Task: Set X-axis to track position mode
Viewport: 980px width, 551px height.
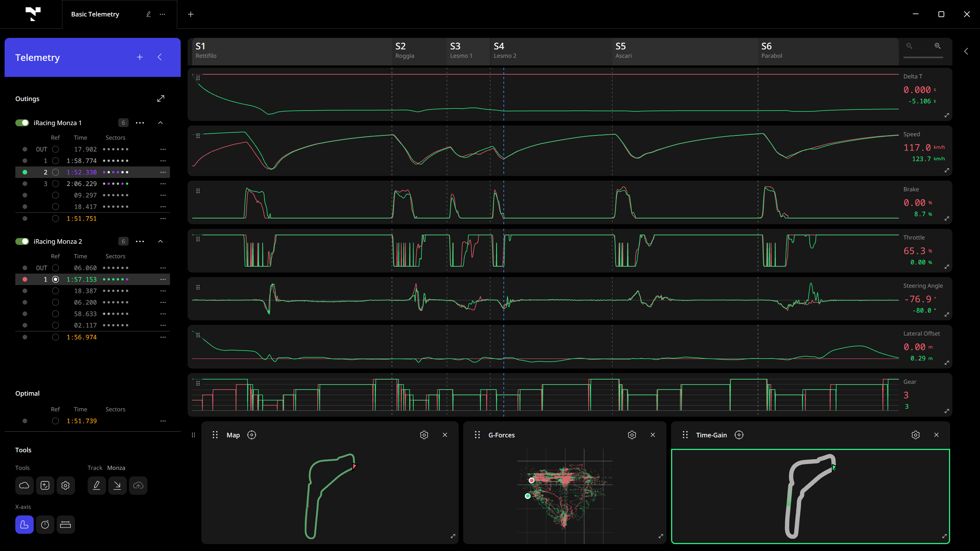Action: 24,525
